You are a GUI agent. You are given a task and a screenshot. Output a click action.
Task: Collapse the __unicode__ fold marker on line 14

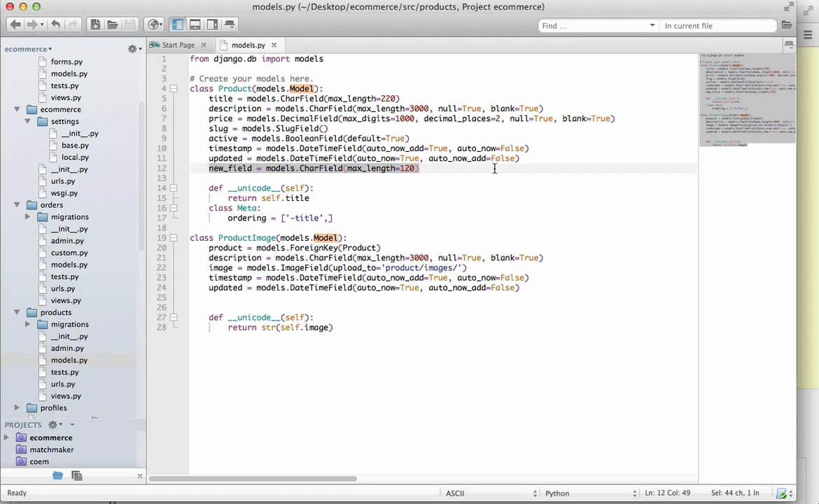[174, 188]
